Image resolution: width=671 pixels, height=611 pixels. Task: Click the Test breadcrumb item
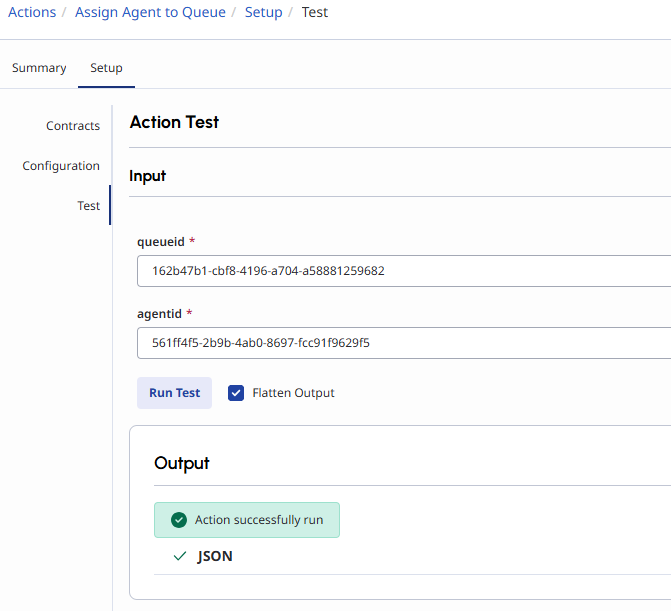[x=315, y=13]
